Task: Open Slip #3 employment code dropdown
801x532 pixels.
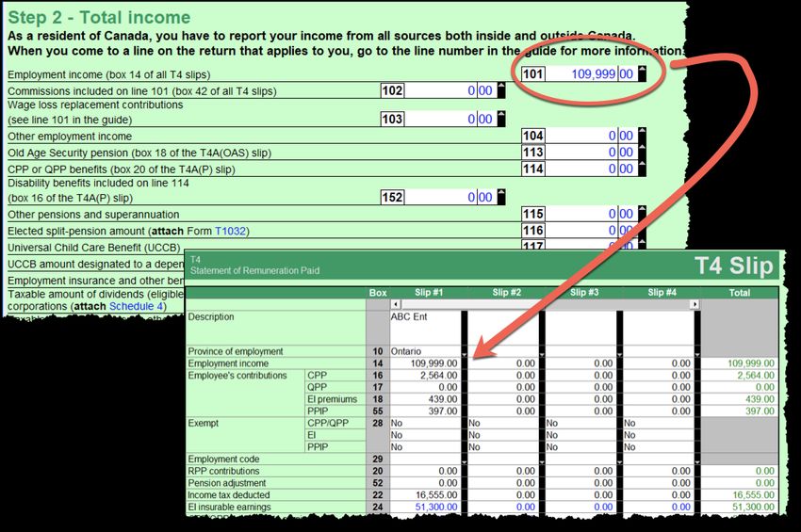Action: click(620, 461)
